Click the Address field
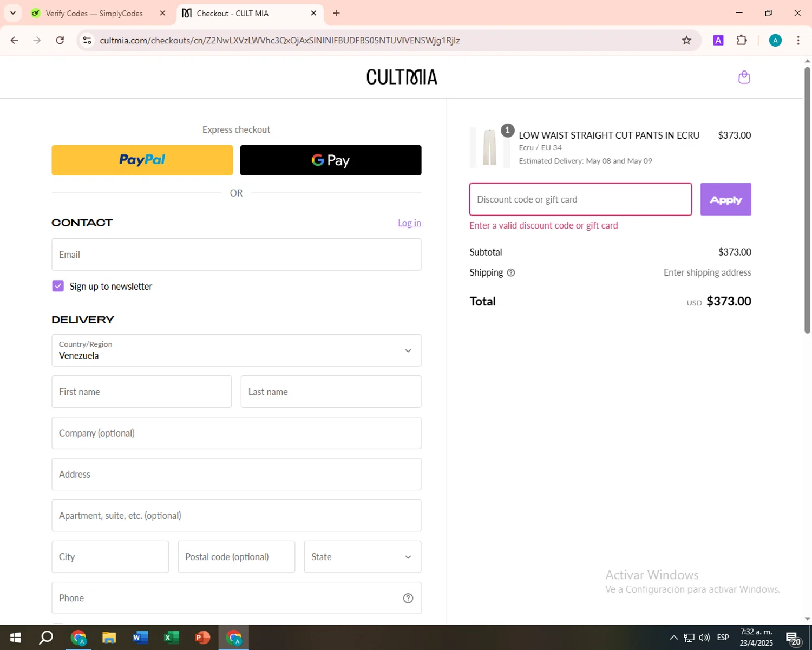812x650 pixels. coord(237,474)
